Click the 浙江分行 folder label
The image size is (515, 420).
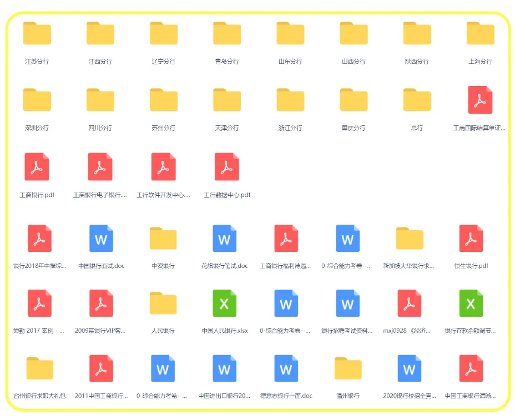pyautogui.click(x=290, y=128)
